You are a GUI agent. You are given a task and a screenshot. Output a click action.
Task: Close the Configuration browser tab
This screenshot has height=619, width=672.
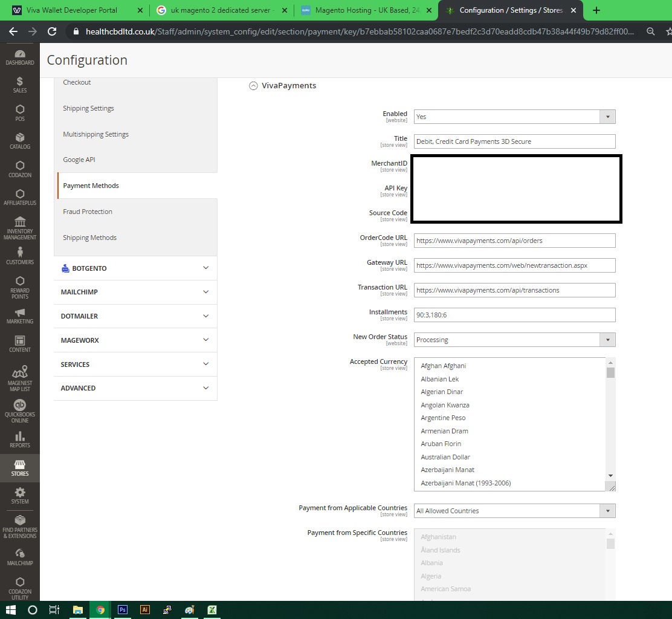(x=573, y=10)
